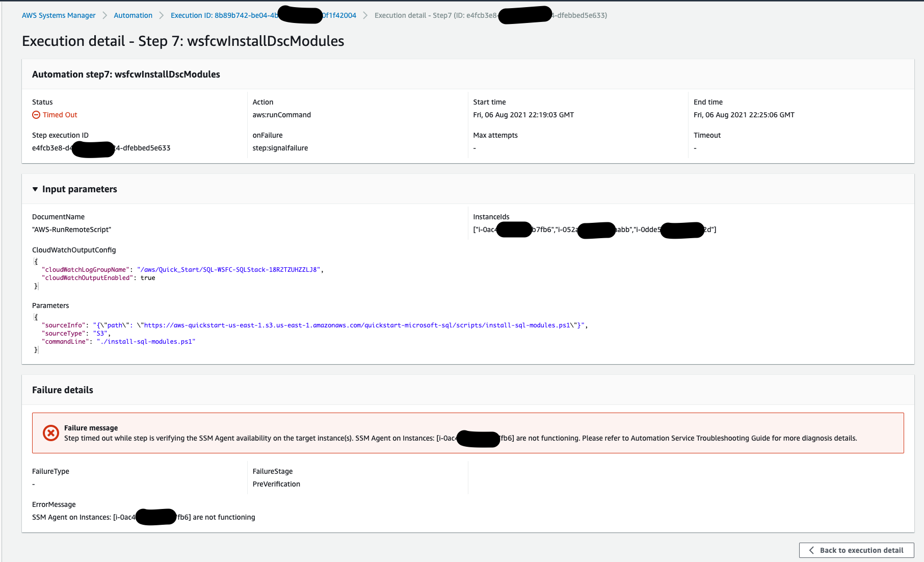Click the Max attempts label
Screen dimensions: 924x562
click(495, 135)
